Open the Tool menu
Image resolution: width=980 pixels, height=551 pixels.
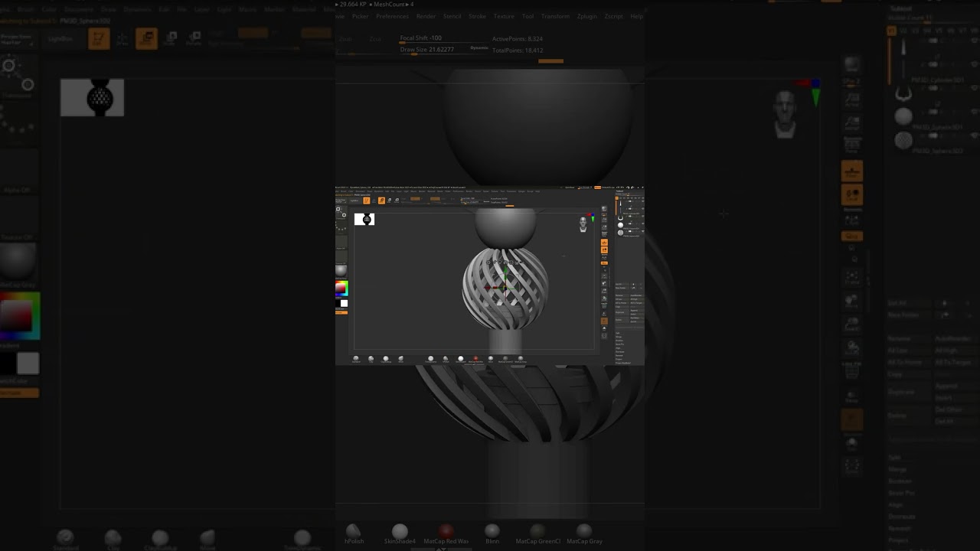[x=528, y=16]
